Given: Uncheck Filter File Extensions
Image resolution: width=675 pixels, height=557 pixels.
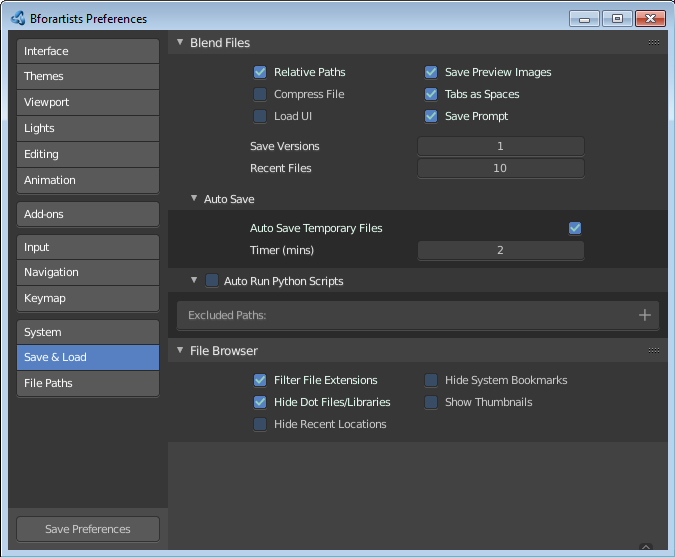Looking at the screenshot, I should click(260, 380).
